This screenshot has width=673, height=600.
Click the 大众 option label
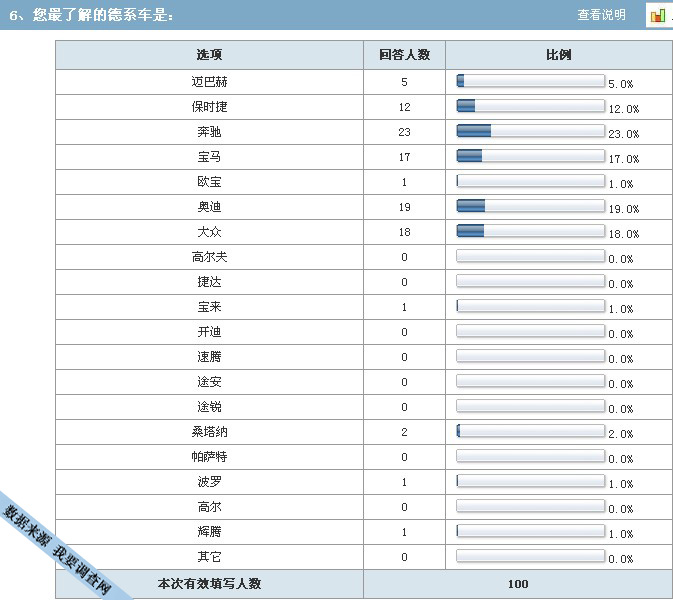(209, 232)
